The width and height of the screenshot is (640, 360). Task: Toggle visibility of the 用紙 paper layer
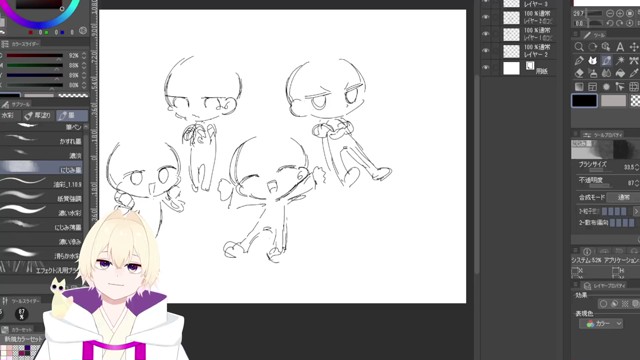[x=485, y=67]
